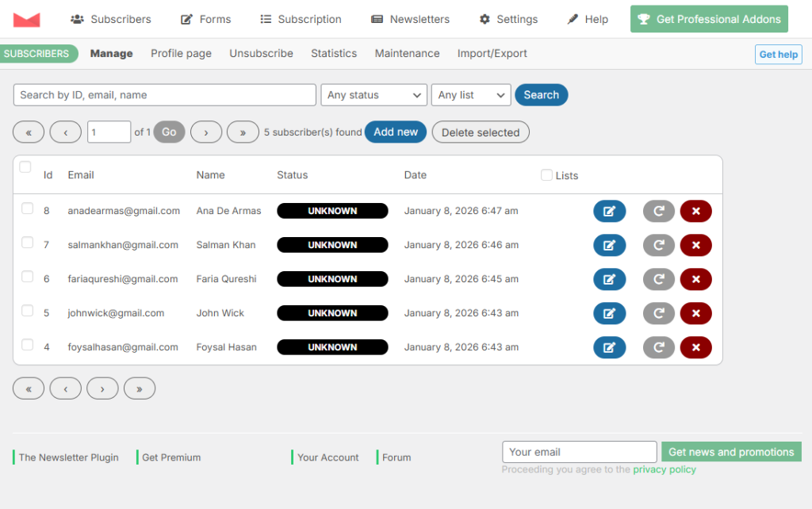812x509 pixels.
Task: Switch to the Profile page tab
Action: pos(182,53)
